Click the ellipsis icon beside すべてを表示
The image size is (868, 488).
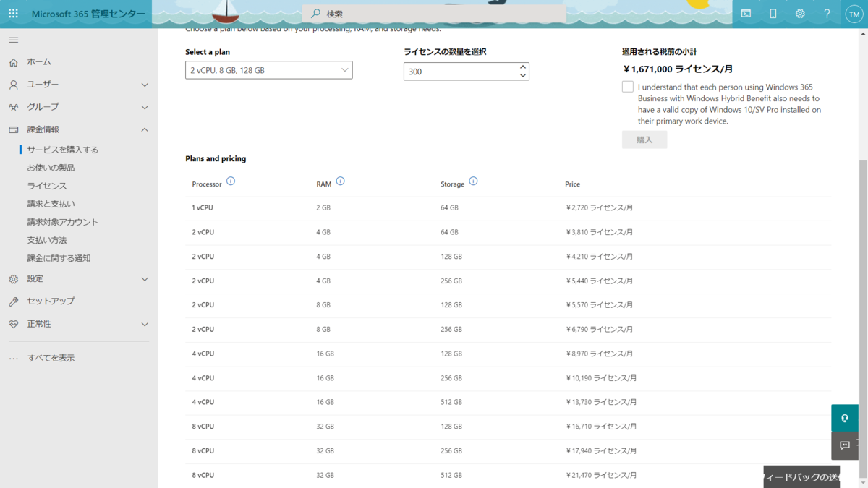[x=13, y=358]
